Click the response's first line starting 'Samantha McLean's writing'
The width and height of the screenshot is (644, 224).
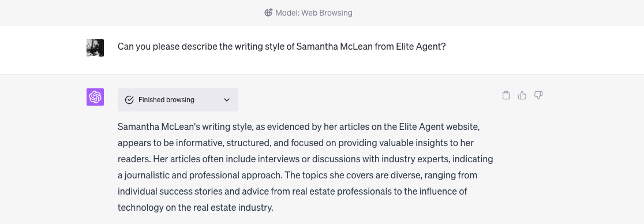(x=298, y=126)
